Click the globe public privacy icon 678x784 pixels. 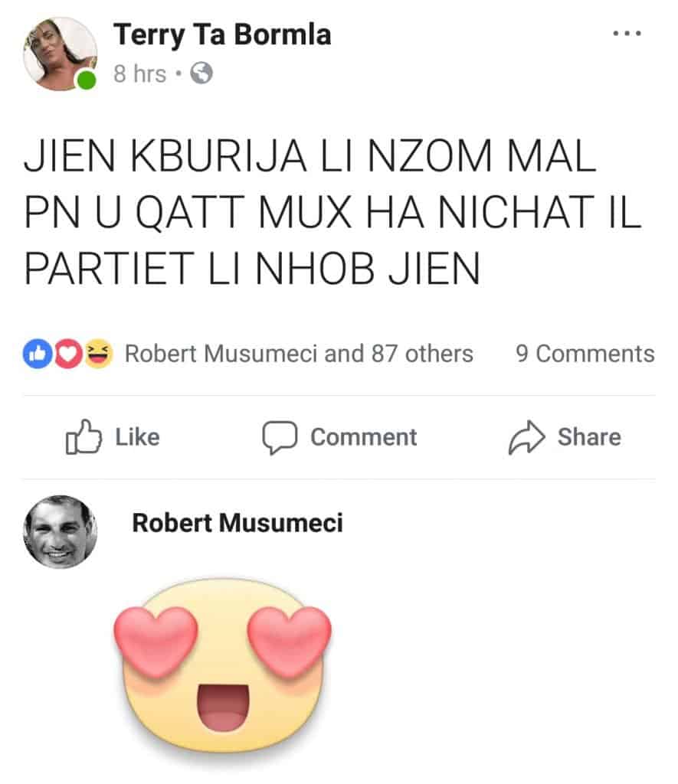pyautogui.click(x=201, y=73)
